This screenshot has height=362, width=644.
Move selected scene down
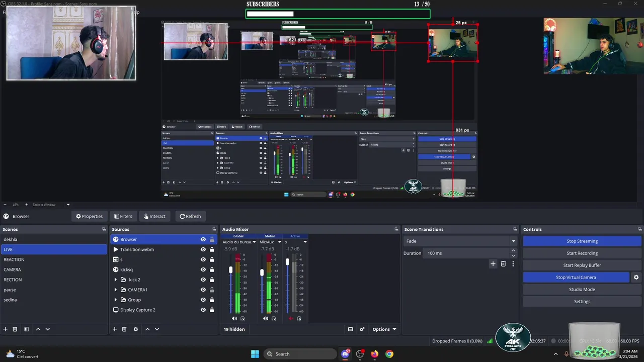coord(48,329)
